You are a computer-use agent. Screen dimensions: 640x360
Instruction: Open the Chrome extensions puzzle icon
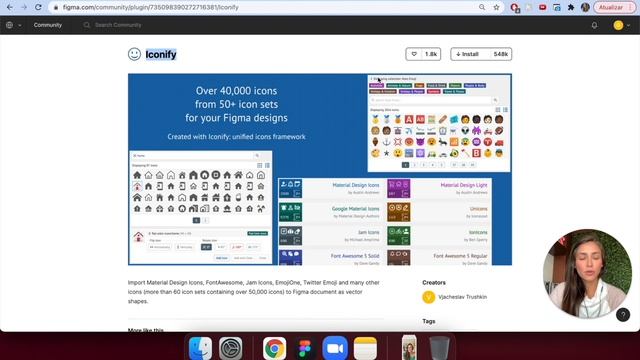coord(571,7)
